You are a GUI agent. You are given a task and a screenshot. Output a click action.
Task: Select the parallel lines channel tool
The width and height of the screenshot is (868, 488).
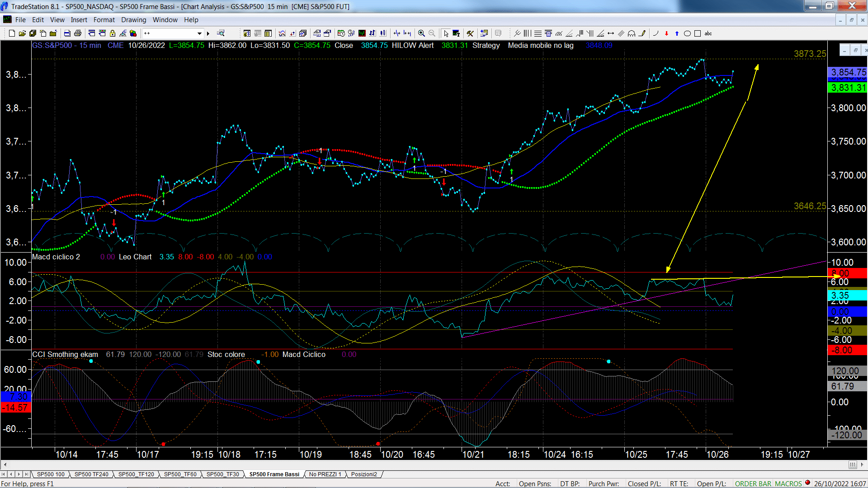tap(621, 33)
